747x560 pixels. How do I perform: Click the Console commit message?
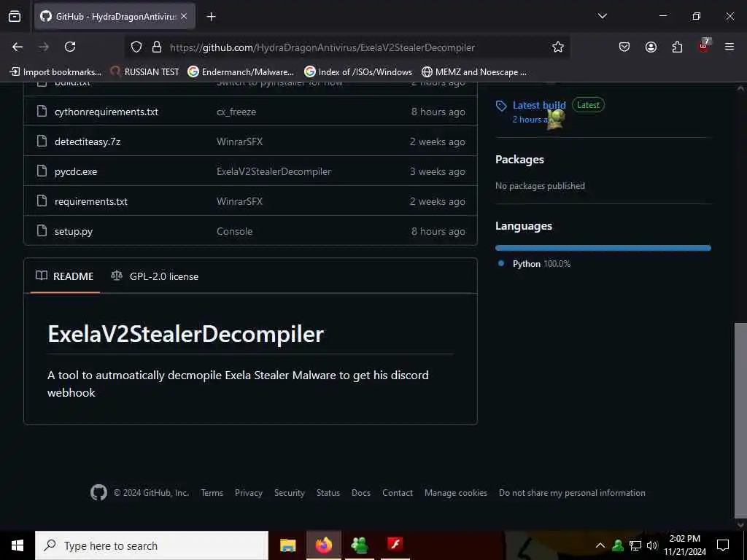click(234, 231)
